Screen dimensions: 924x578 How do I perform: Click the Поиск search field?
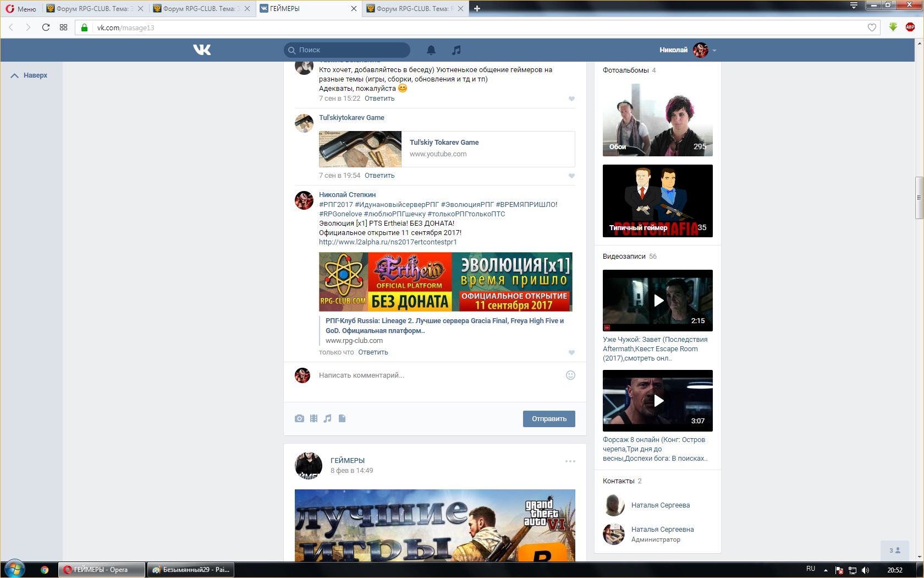coord(347,50)
